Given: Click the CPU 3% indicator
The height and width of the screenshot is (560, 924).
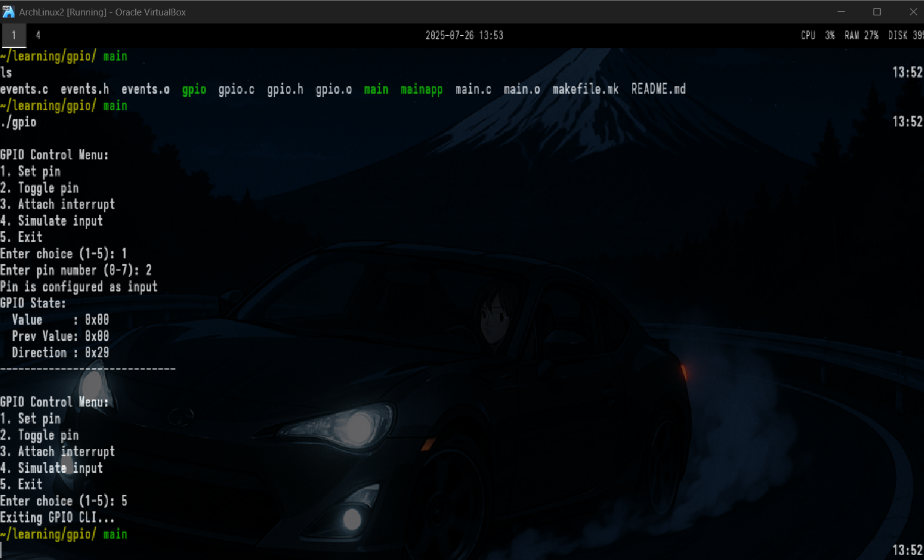Looking at the screenshot, I should [818, 35].
